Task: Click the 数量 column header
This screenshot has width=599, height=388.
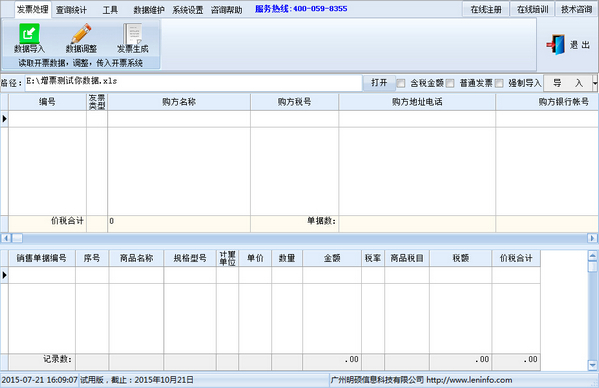Action: [x=287, y=258]
